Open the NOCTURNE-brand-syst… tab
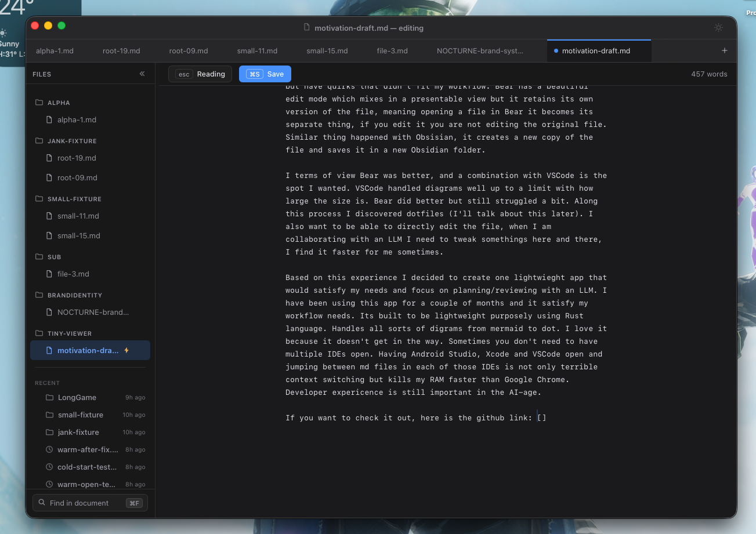Image resolution: width=756 pixels, height=534 pixels. tap(480, 50)
